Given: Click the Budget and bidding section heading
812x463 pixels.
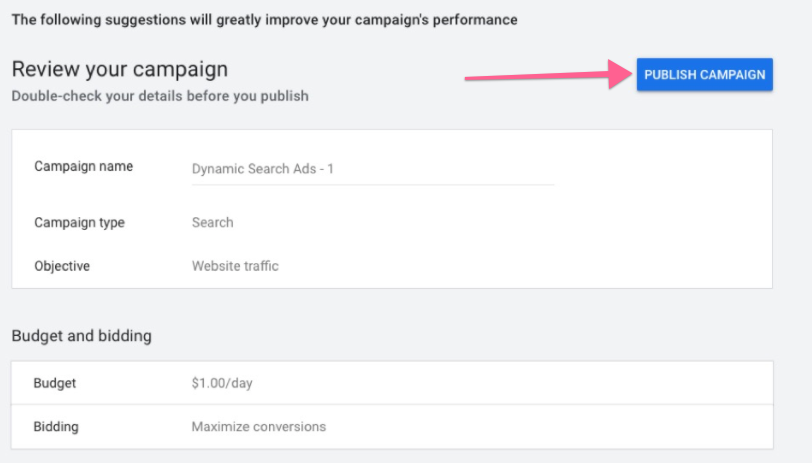Looking at the screenshot, I should point(81,336).
